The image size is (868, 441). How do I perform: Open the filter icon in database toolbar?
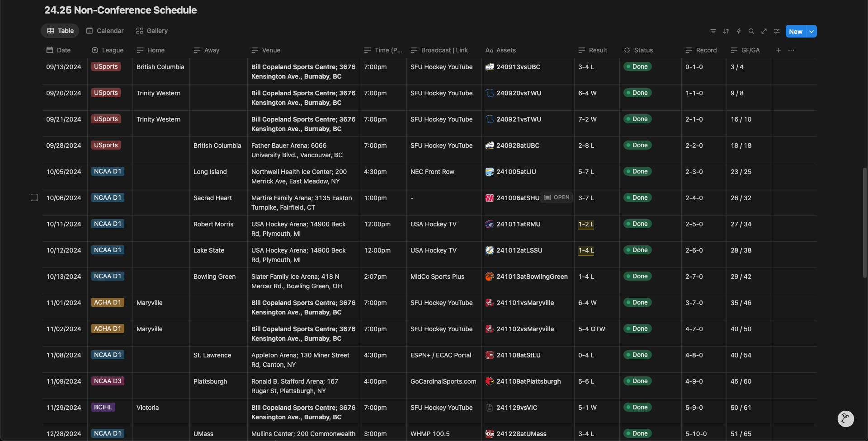(713, 31)
